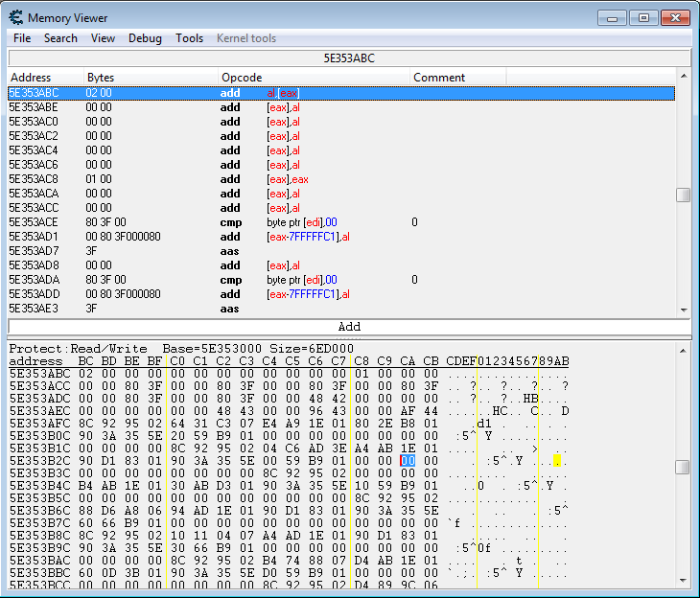Click the Bytes column header
This screenshot has width=700, height=598.
tap(101, 78)
